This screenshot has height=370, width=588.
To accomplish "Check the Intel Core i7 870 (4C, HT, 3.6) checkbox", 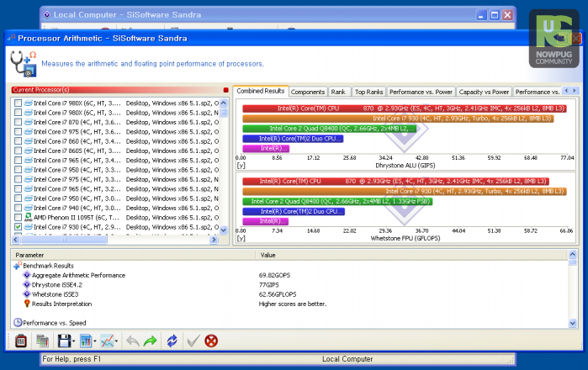I will pyautogui.click(x=18, y=122).
